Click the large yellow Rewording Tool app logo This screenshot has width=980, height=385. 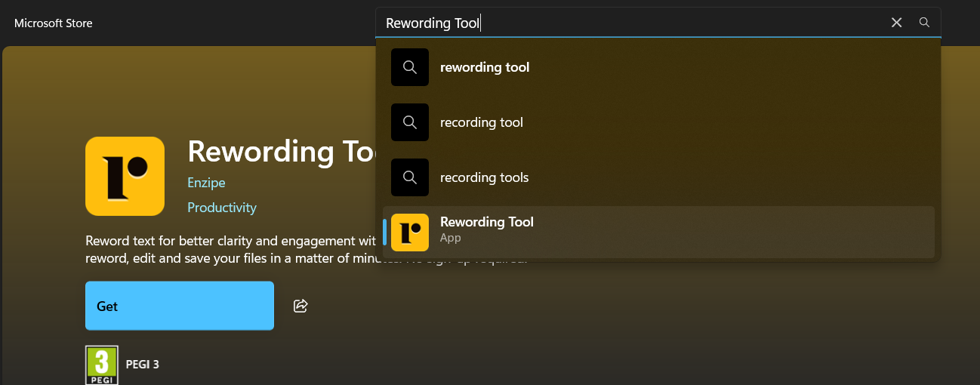point(125,176)
